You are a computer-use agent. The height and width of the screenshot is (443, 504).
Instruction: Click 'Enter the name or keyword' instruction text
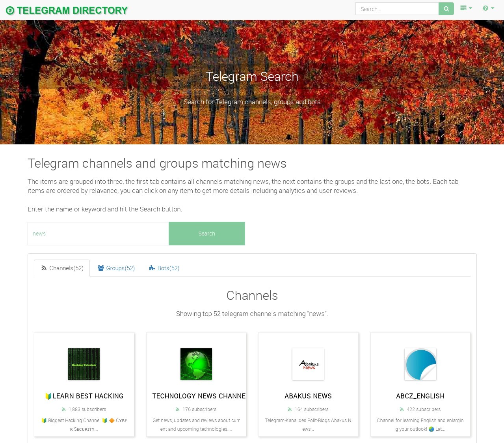(x=105, y=209)
